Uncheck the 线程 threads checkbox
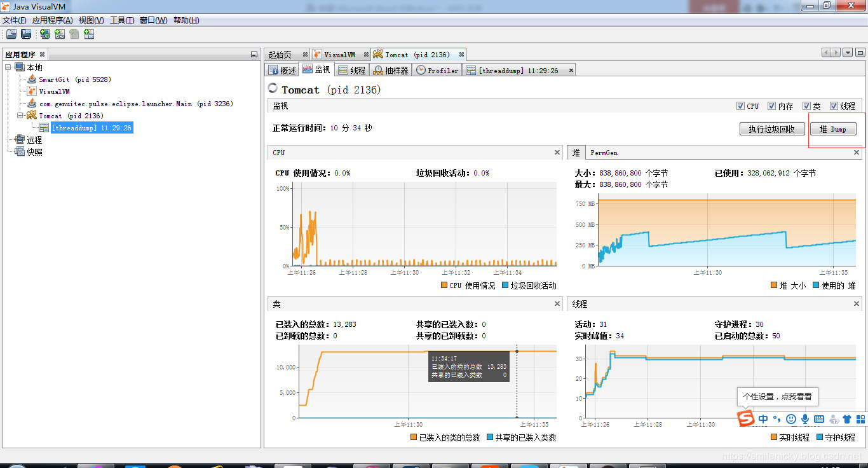 834,106
